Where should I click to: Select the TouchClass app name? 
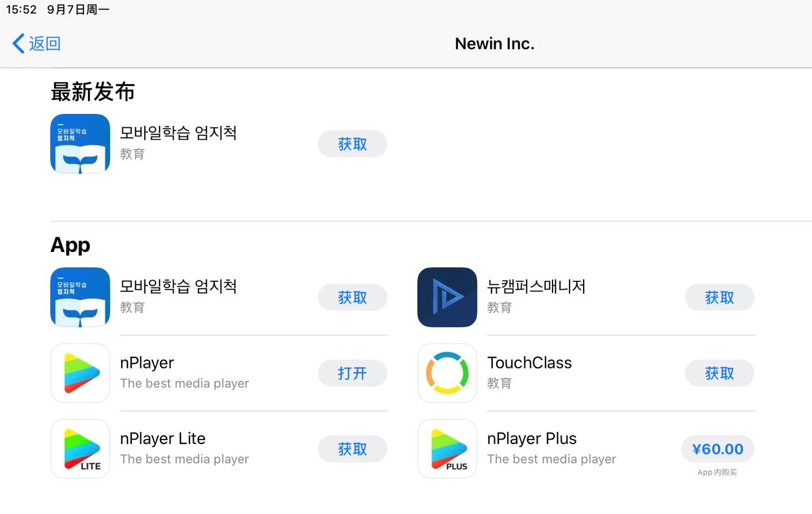529,362
